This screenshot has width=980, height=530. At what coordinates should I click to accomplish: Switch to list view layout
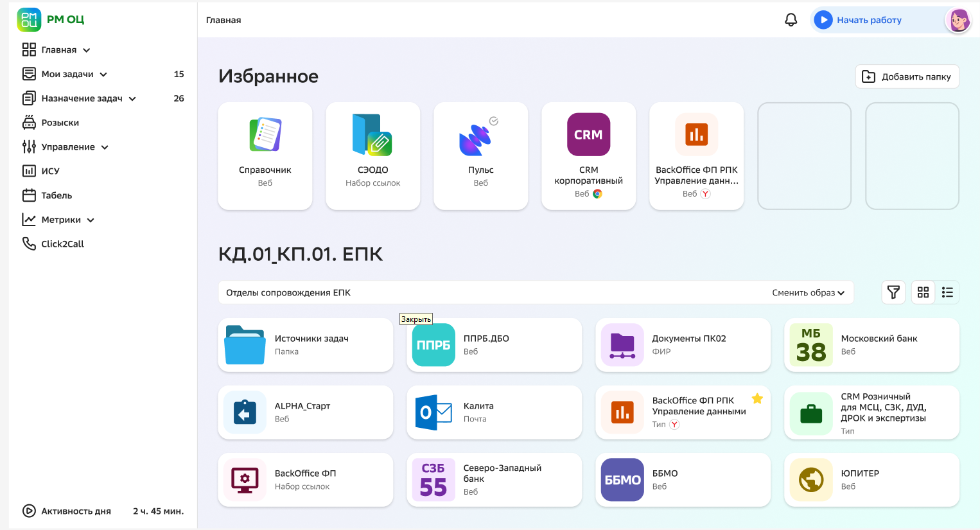[947, 292]
